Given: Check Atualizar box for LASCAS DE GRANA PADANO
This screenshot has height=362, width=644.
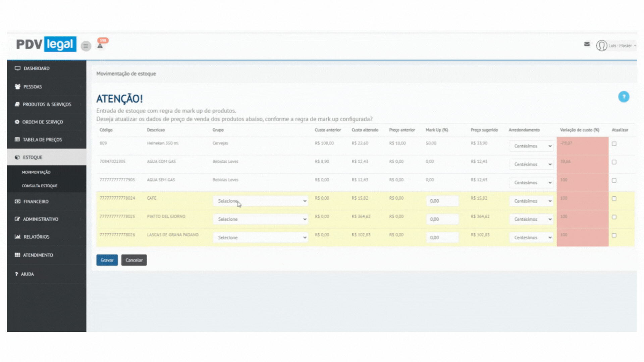Looking at the screenshot, I should point(614,235).
